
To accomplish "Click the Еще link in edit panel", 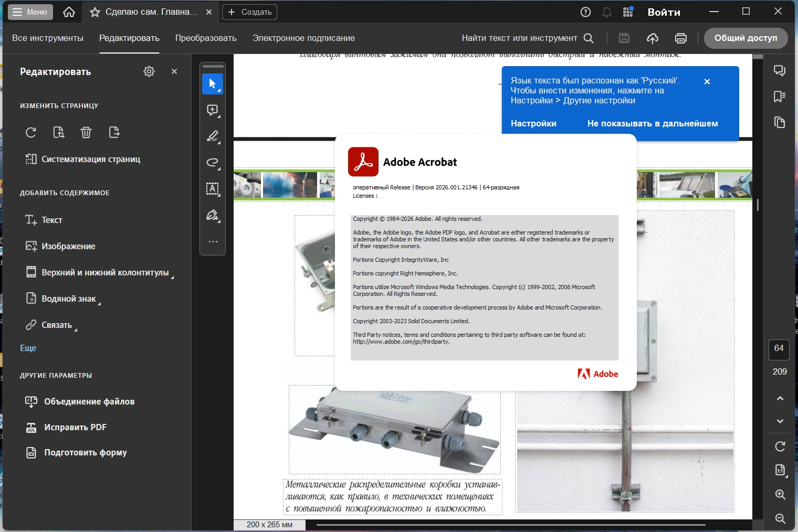I will click(x=28, y=348).
